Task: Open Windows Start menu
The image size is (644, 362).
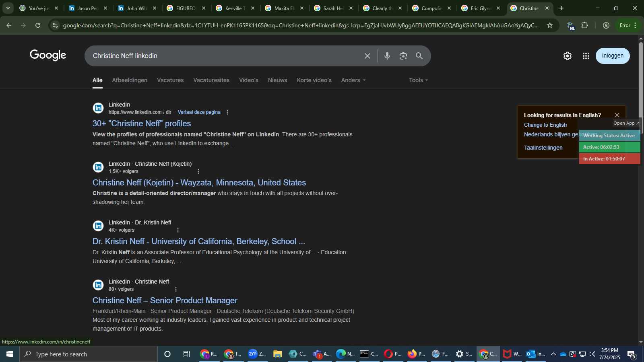Action: (x=10, y=354)
